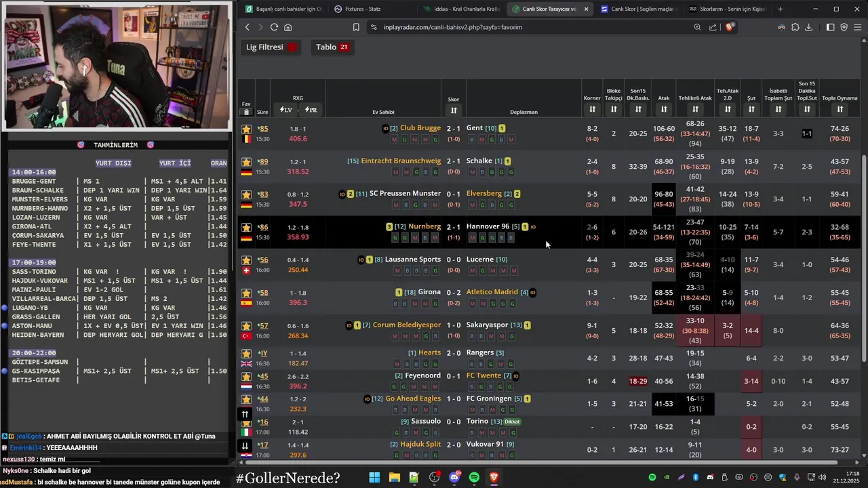Viewport: 868px width, 488px height.
Task: Sort by Son15 Dk.Baskı column arrows
Action: [x=638, y=109]
